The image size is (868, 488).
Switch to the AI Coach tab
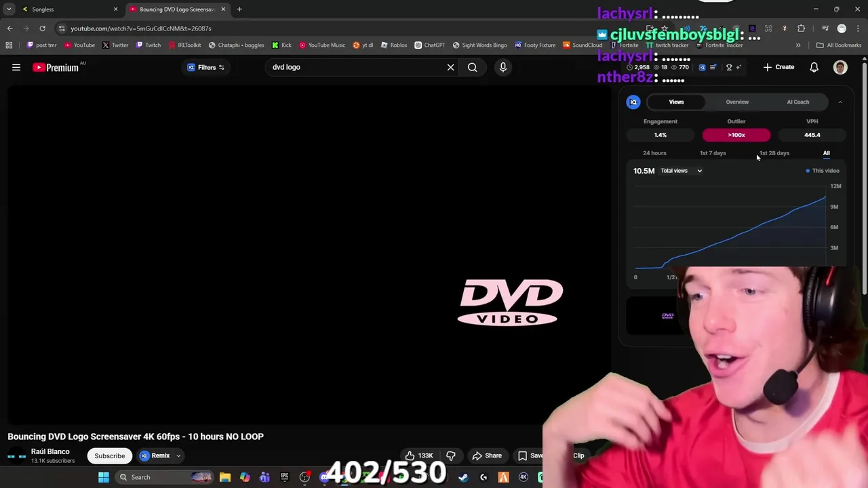click(798, 102)
